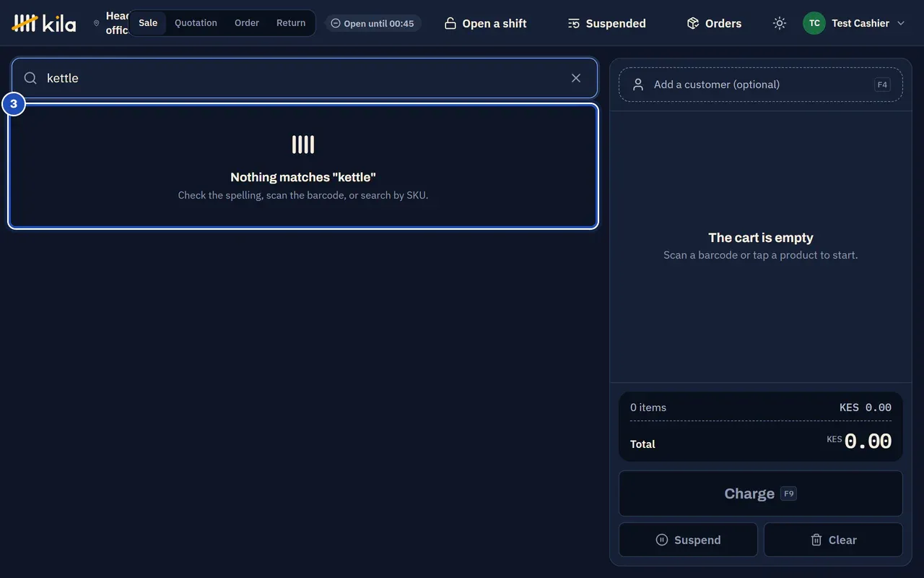Click the Orders box icon
Viewport: 924px width, 578px height.
[693, 23]
